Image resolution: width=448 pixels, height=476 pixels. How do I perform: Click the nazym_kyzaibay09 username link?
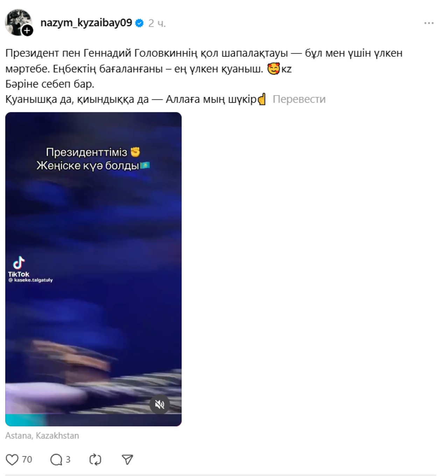(86, 23)
